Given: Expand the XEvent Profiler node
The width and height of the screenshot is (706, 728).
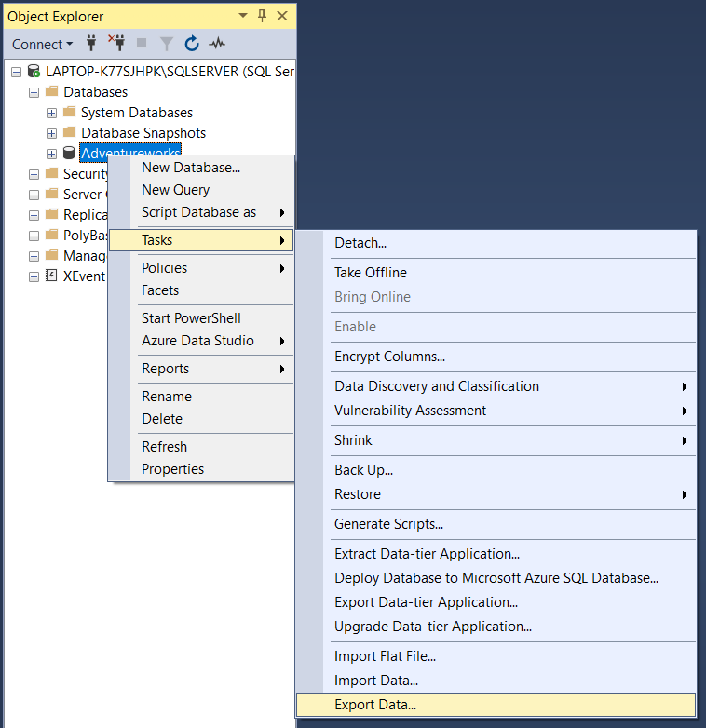Looking at the screenshot, I should tap(34, 277).
